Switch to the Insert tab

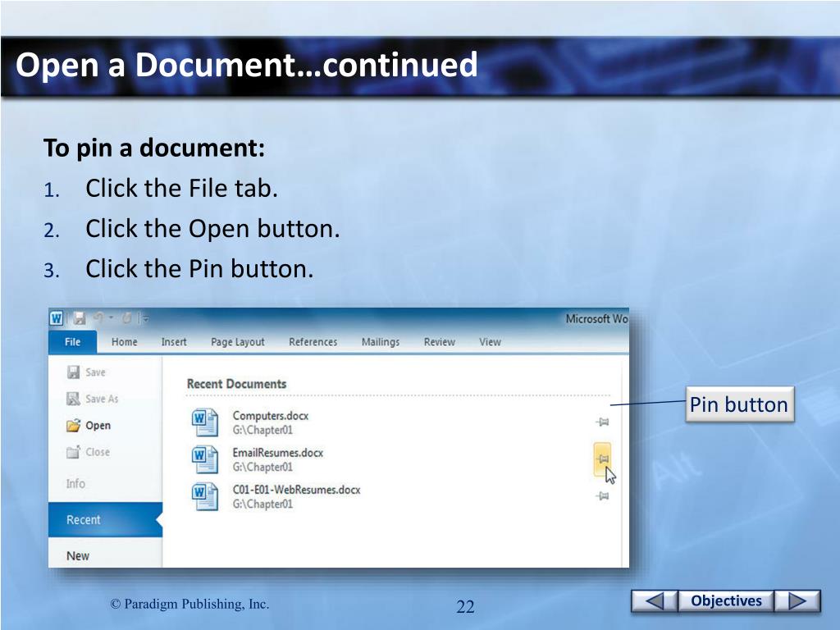click(x=174, y=342)
